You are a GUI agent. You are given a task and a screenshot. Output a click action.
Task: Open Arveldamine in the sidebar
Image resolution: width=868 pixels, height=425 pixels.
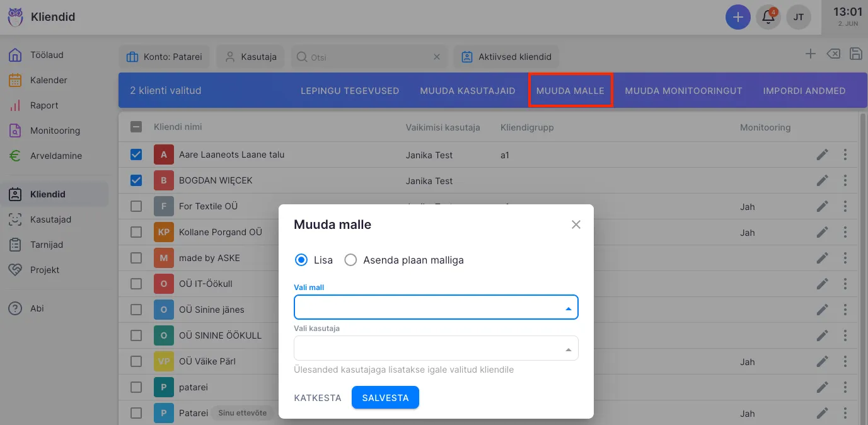(x=55, y=156)
